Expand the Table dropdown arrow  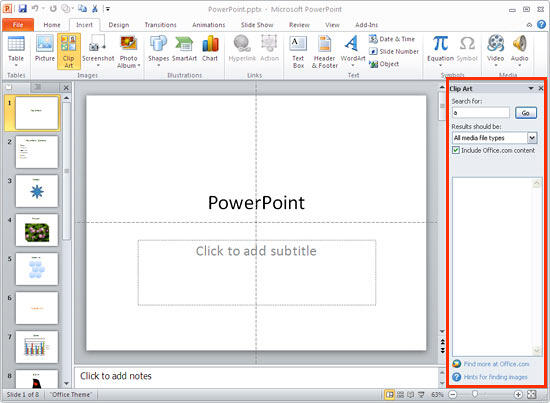[x=16, y=66]
